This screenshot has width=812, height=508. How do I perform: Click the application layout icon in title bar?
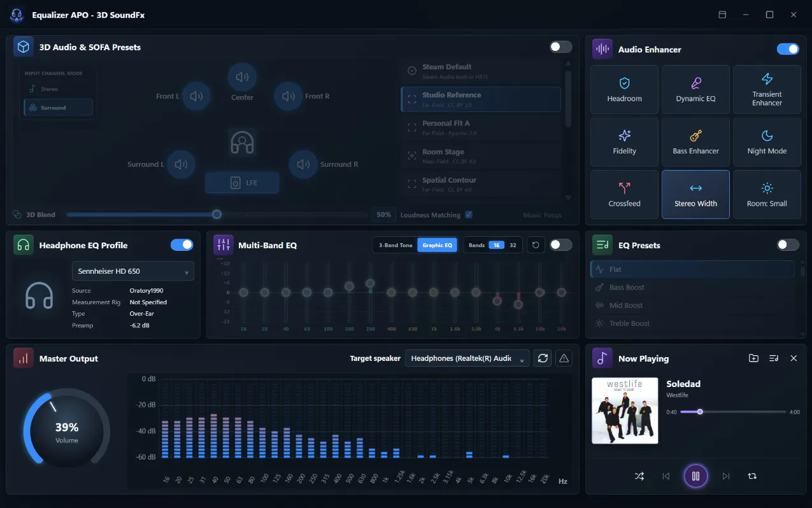pos(722,15)
